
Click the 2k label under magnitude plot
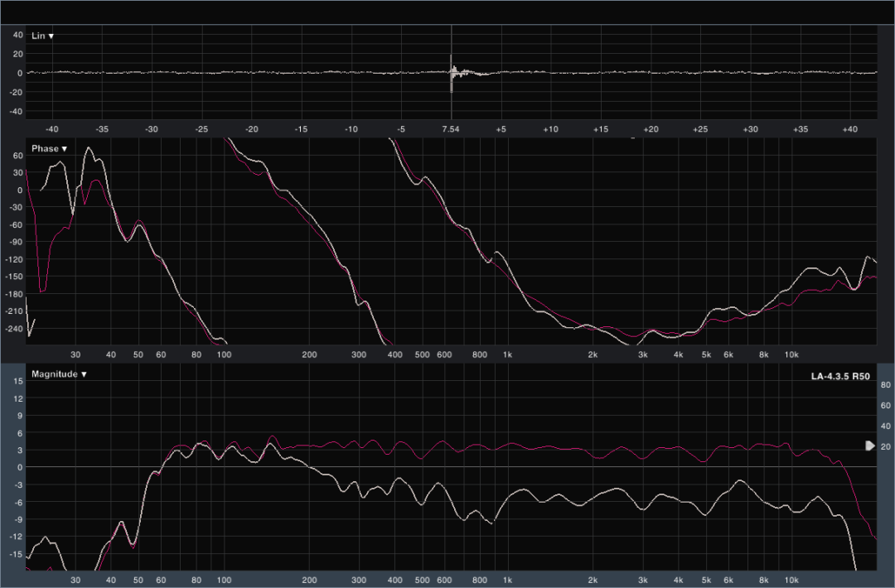coord(593,580)
